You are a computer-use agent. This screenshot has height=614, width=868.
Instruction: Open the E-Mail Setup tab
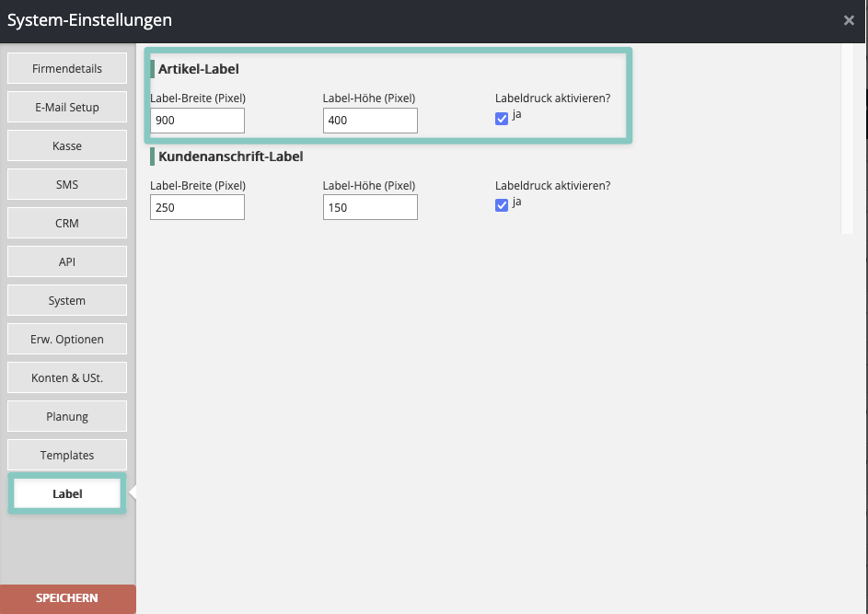point(67,108)
